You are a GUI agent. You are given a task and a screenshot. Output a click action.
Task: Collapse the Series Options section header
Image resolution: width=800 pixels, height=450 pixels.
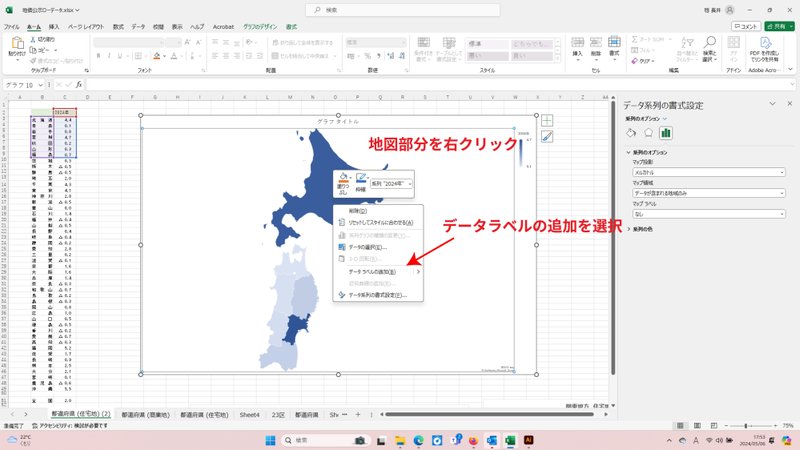(x=647, y=152)
